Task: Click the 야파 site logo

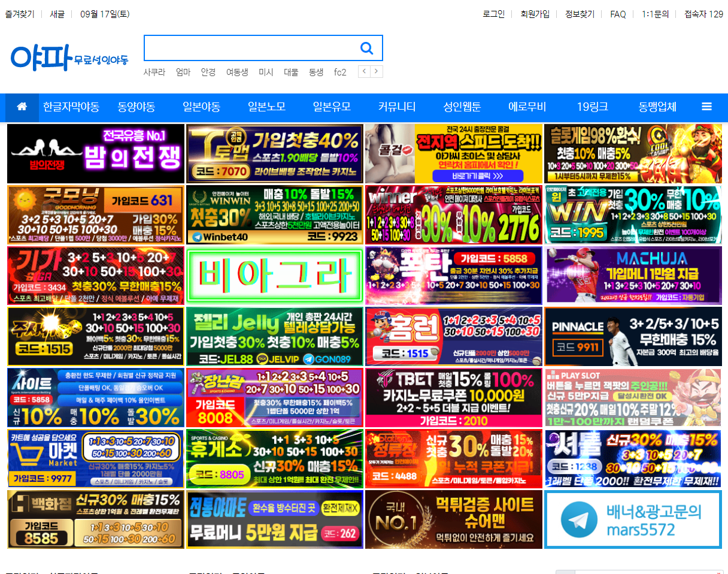Action: [69, 58]
